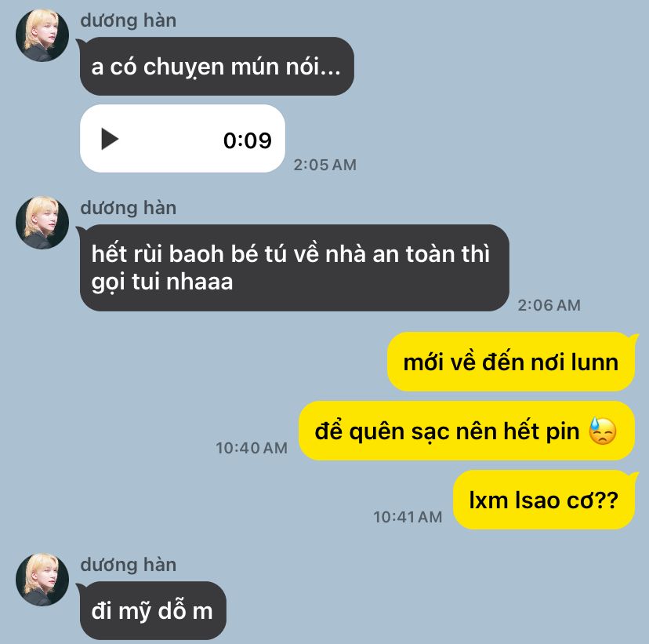Tap the 10:40 AM timestamp

point(252,448)
